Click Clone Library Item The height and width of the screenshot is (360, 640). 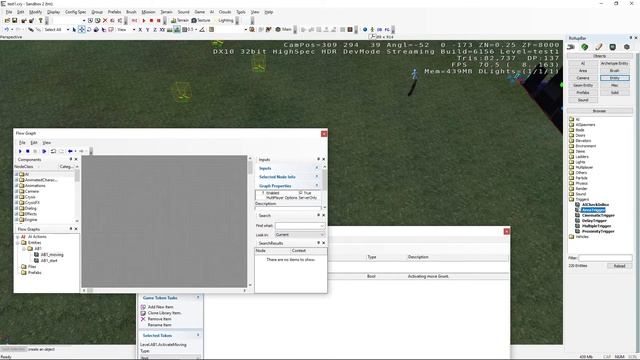164,313
